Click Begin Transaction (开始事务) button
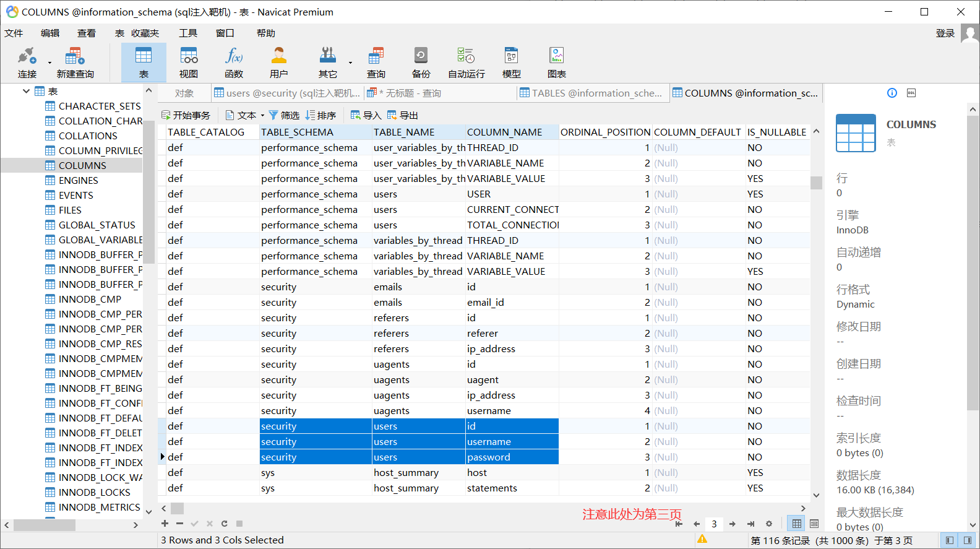Screen dimensions: 980x549 coord(186,115)
